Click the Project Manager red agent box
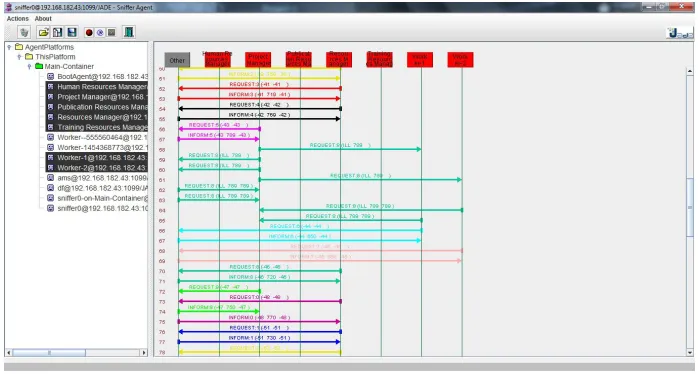This screenshot has height=374, width=698. 258,60
